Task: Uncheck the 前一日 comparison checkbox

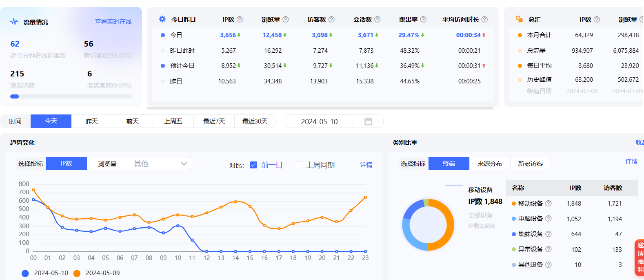Action: (253, 165)
